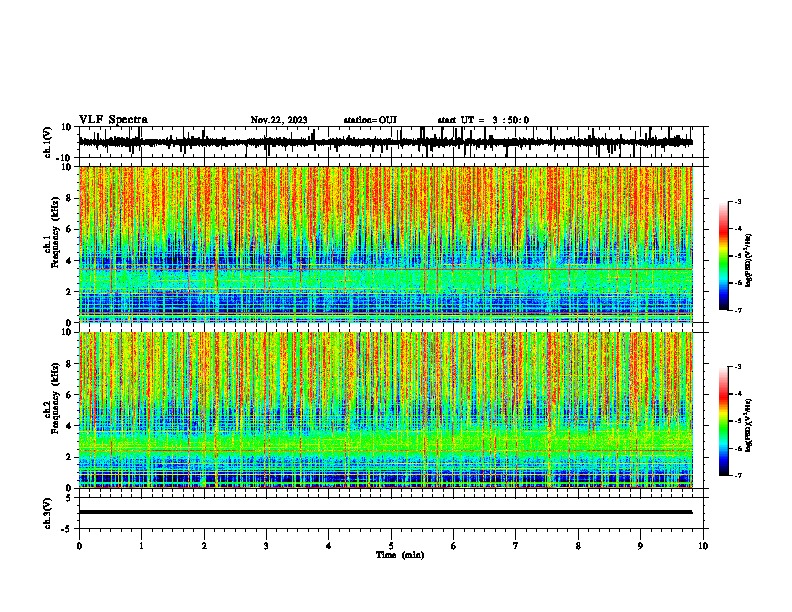The height and width of the screenshot is (612, 792).
Task: Click the "6" kHz tick on ch.2 frequency axis
Action: pos(69,395)
